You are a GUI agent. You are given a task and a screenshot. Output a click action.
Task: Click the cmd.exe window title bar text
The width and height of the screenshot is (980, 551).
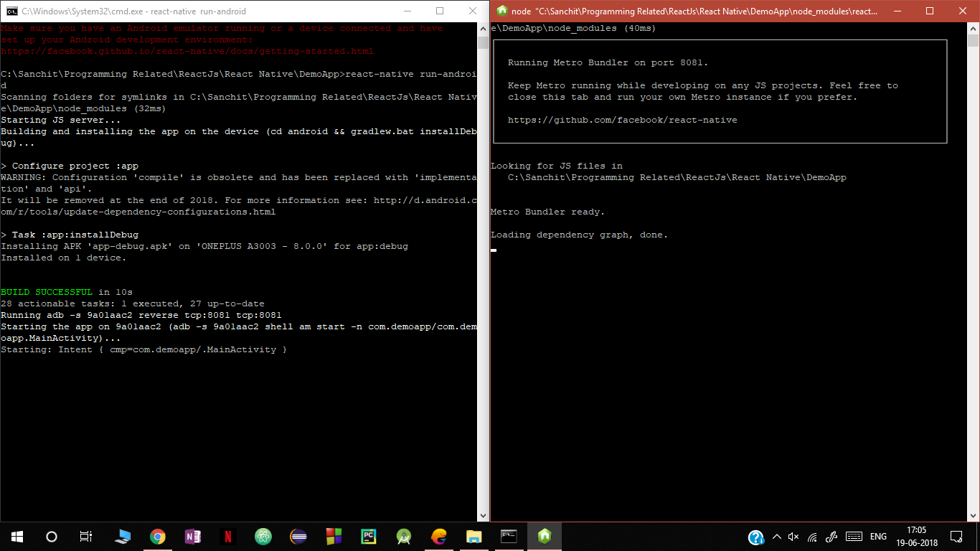[133, 11]
